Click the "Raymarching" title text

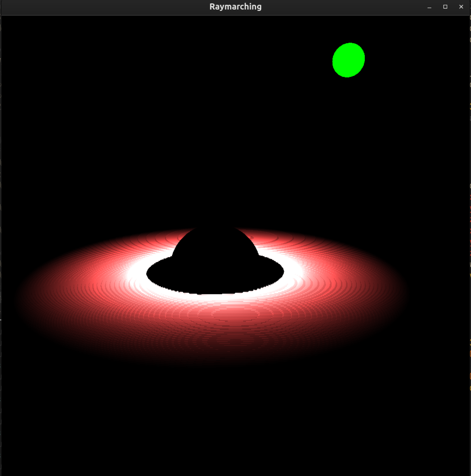point(235,7)
